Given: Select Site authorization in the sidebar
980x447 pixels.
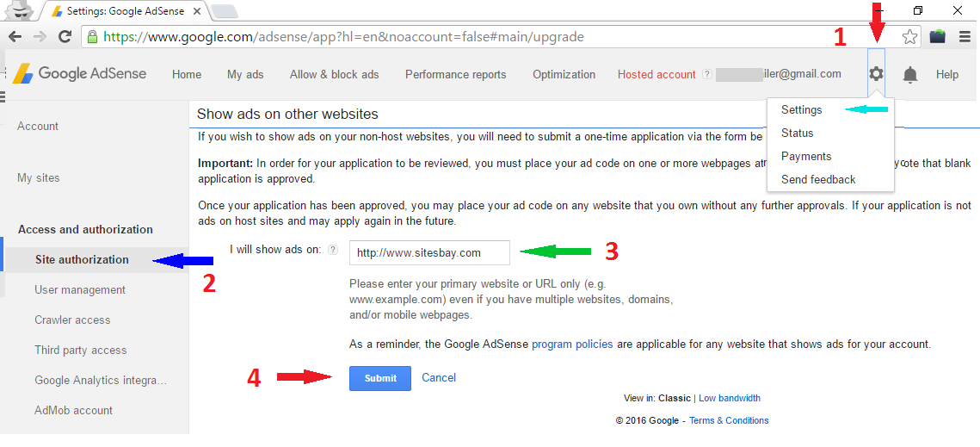Looking at the screenshot, I should click(82, 259).
